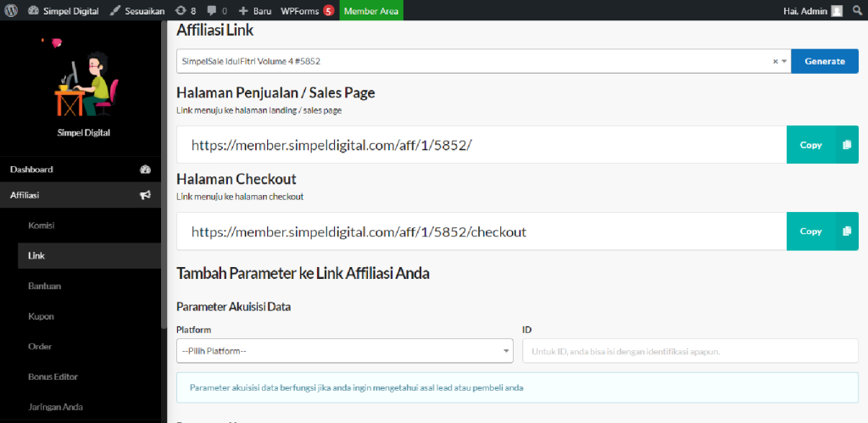The image size is (868, 423).
Task: Click 'Link menuju ke halaman landing' description
Action: [259, 110]
